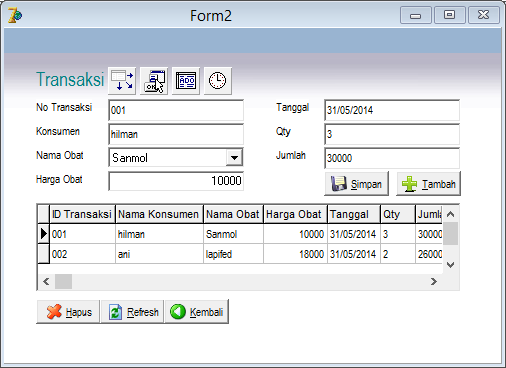Select the ADO connection component icon
Screen dimensions: 506x368
coord(186,81)
